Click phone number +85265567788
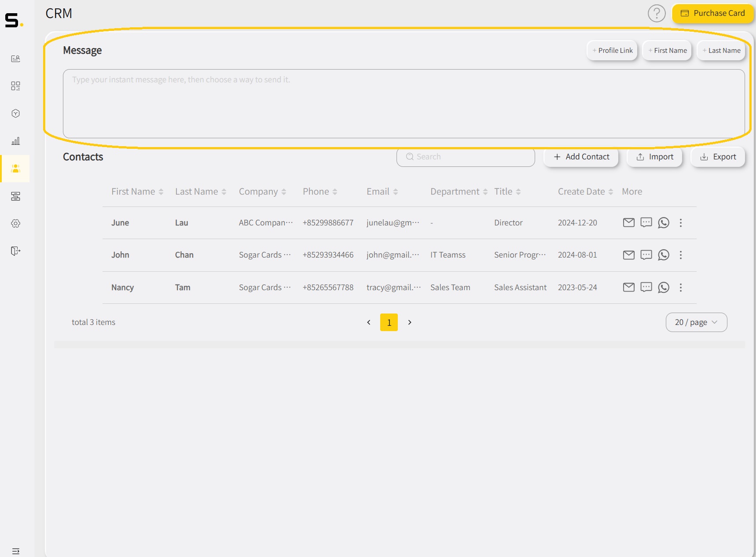Image resolution: width=756 pixels, height=557 pixels. point(328,288)
